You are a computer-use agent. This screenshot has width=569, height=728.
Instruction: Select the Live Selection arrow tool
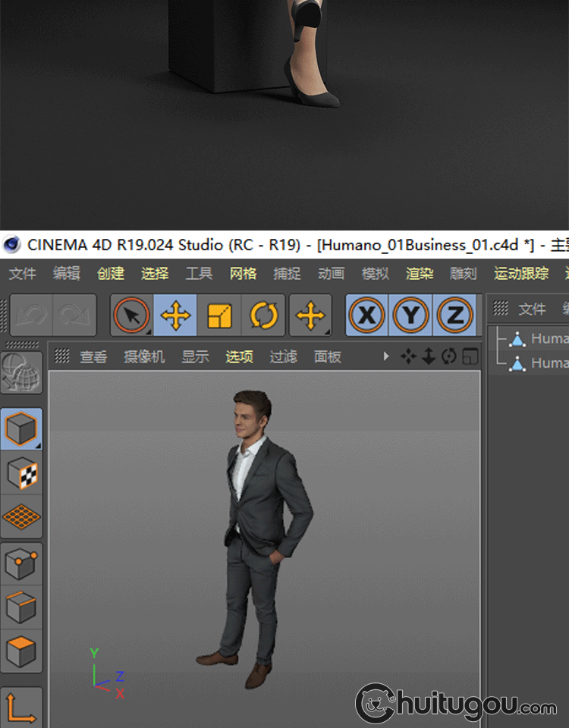tap(132, 315)
